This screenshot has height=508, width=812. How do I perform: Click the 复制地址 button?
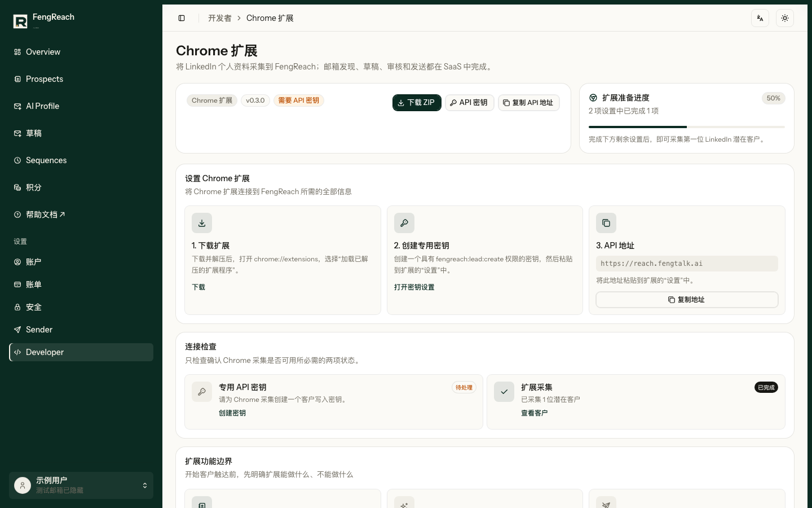[x=687, y=300]
